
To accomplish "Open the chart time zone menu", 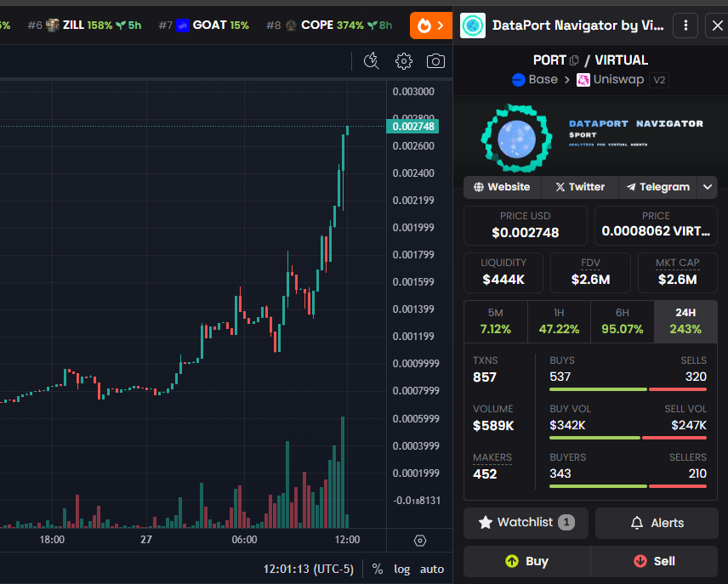I will 308,570.
